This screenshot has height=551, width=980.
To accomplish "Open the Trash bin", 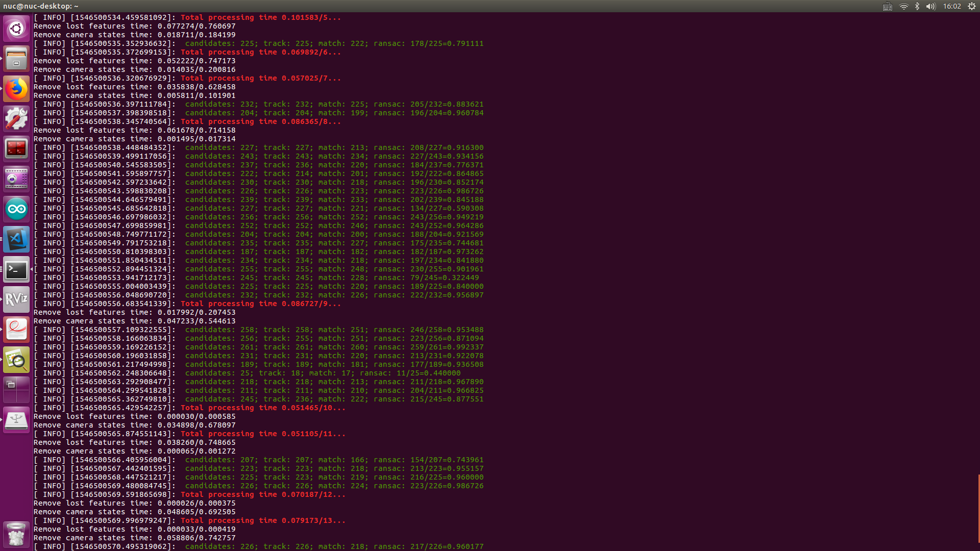I will click(x=16, y=534).
